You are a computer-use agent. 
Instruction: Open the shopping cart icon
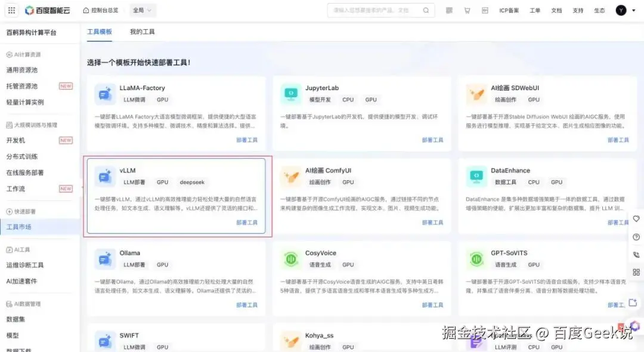[x=467, y=10]
